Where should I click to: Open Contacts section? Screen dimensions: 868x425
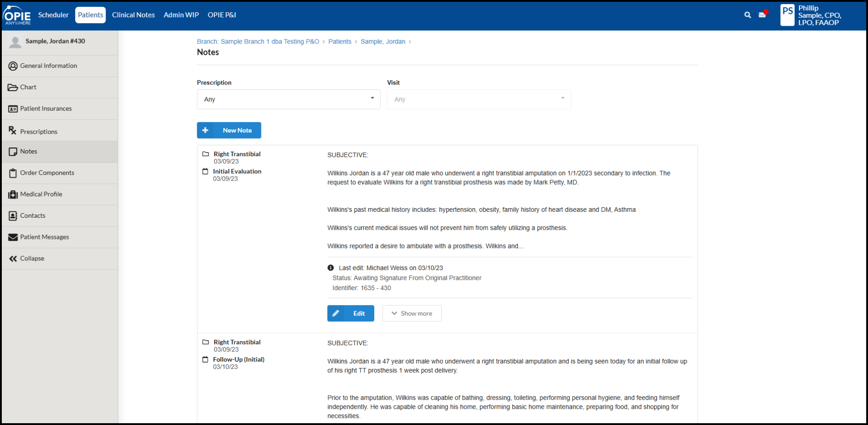coord(60,216)
